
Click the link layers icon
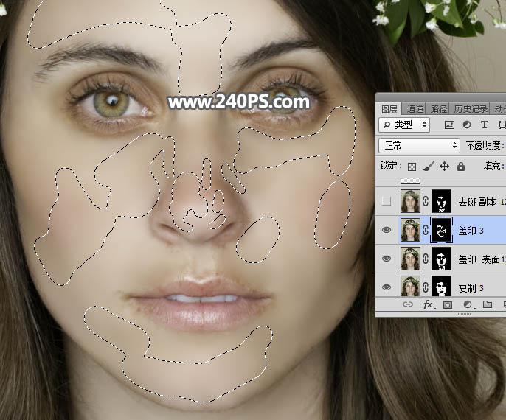[x=407, y=304]
